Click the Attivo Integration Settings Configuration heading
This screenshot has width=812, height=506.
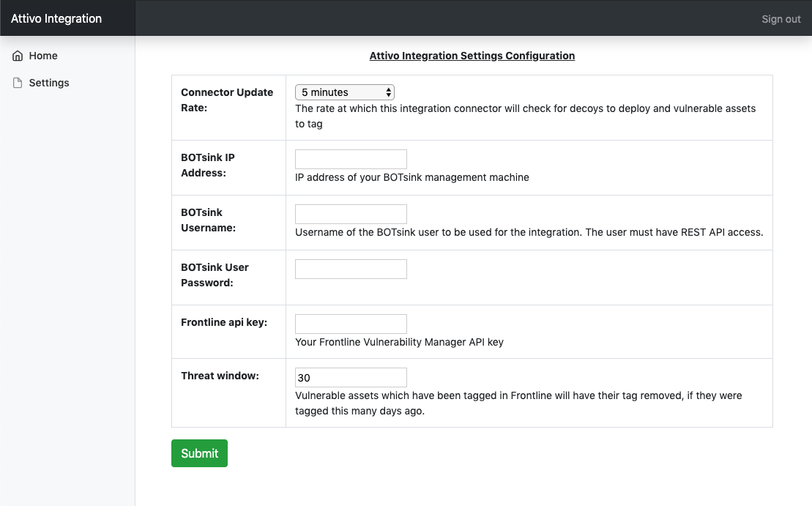pyautogui.click(x=472, y=56)
